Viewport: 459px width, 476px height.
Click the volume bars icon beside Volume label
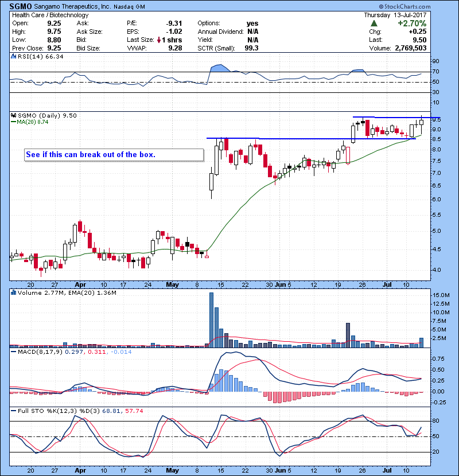tap(13, 292)
